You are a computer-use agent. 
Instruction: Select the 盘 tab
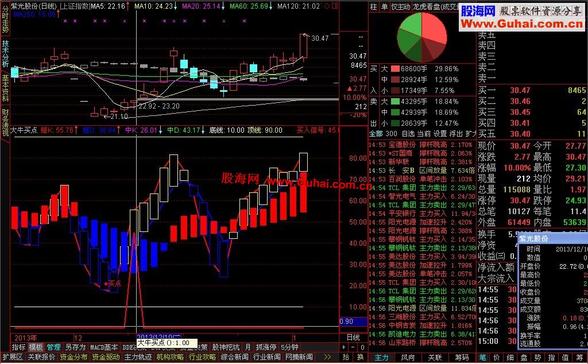524,358
